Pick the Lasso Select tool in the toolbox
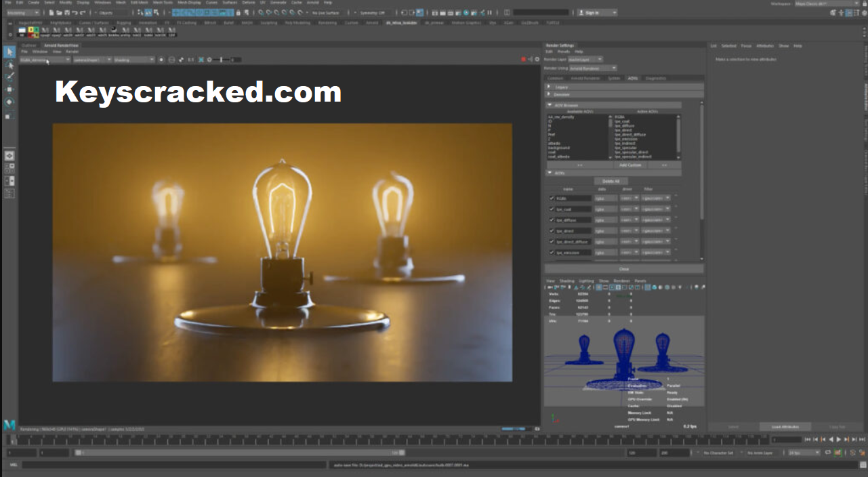The image size is (868, 477). 9,65
